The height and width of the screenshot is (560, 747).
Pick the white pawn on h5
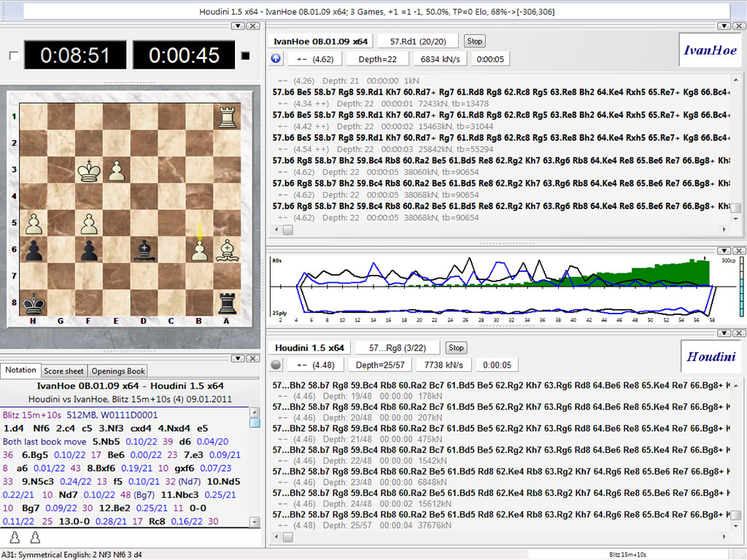point(34,223)
